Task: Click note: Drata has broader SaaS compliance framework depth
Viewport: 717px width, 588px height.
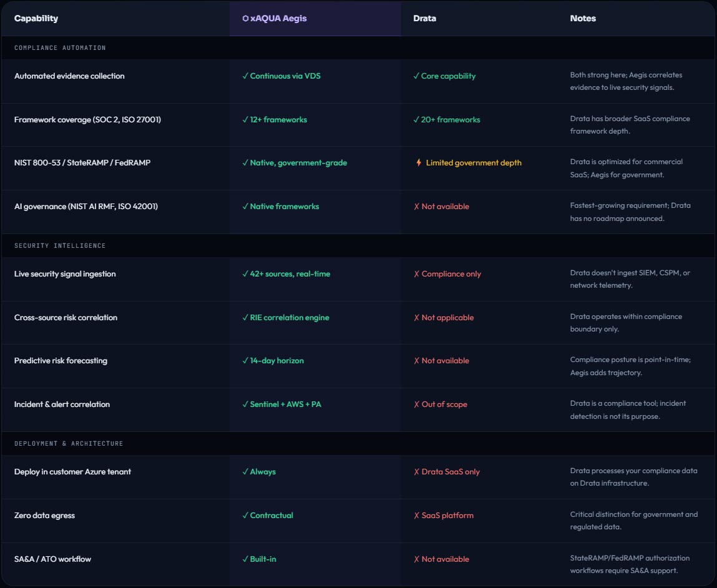Action: [630, 125]
